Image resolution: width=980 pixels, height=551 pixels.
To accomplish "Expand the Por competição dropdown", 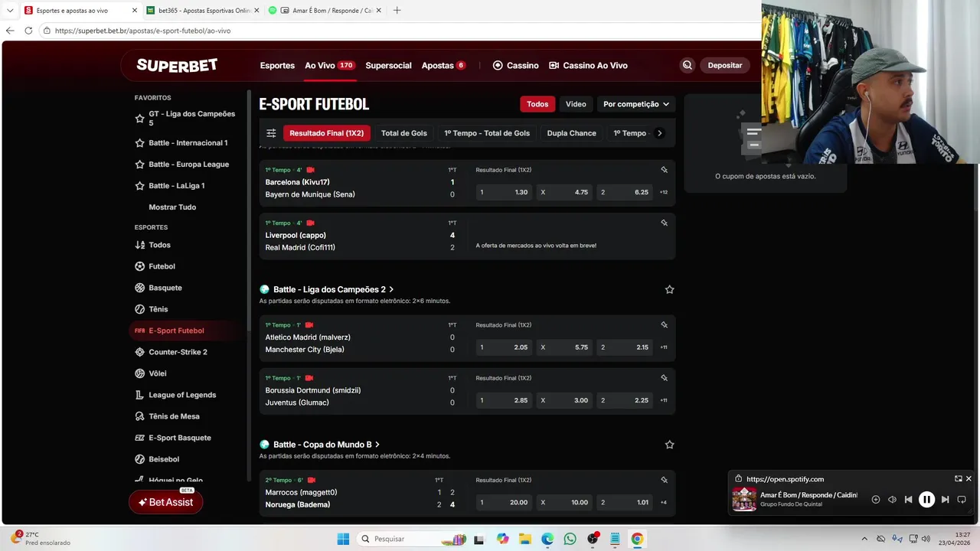I will [x=635, y=104].
